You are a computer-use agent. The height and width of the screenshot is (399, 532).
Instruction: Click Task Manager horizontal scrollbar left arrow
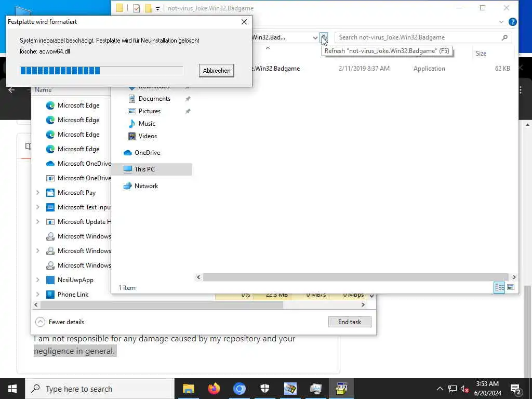pyautogui.click(x=36, y=304)
